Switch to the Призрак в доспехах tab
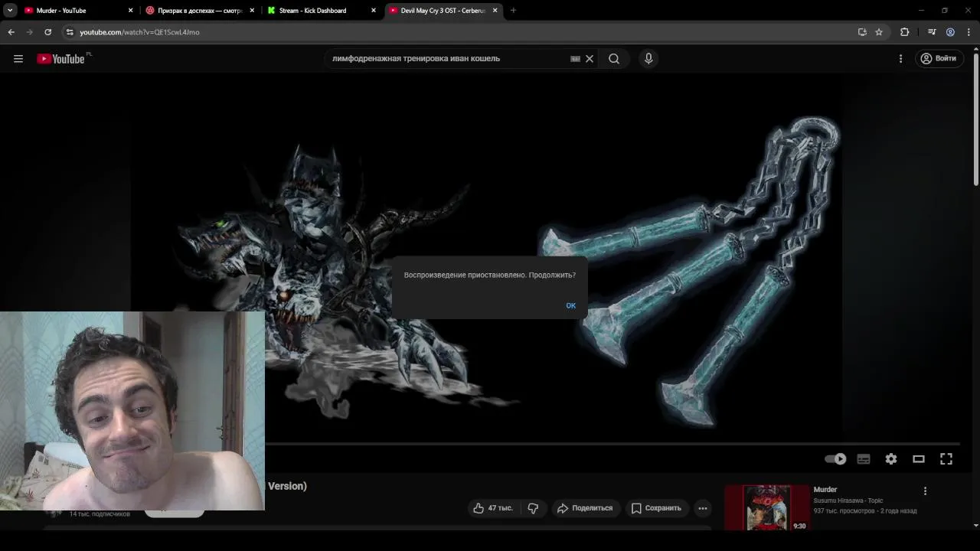The height and width of the screenshot is (551, 980). pyautogui.click(x=199, y=11)
